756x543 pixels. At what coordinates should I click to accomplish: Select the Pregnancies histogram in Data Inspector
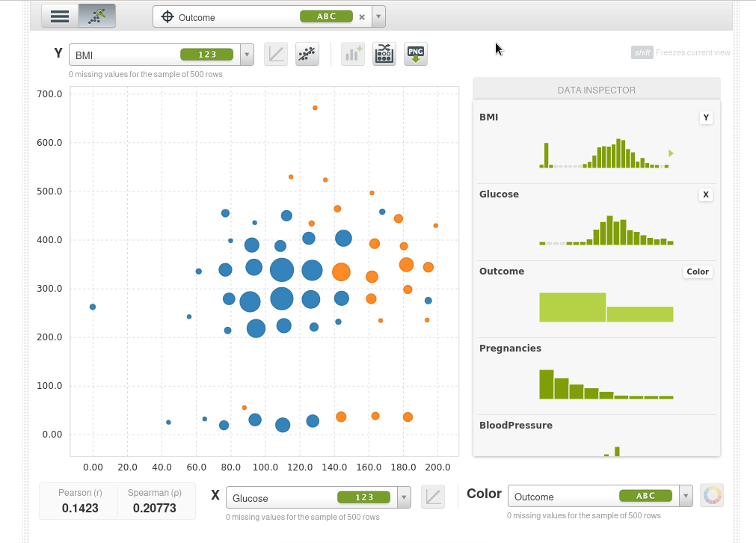(x=606, y=384)
